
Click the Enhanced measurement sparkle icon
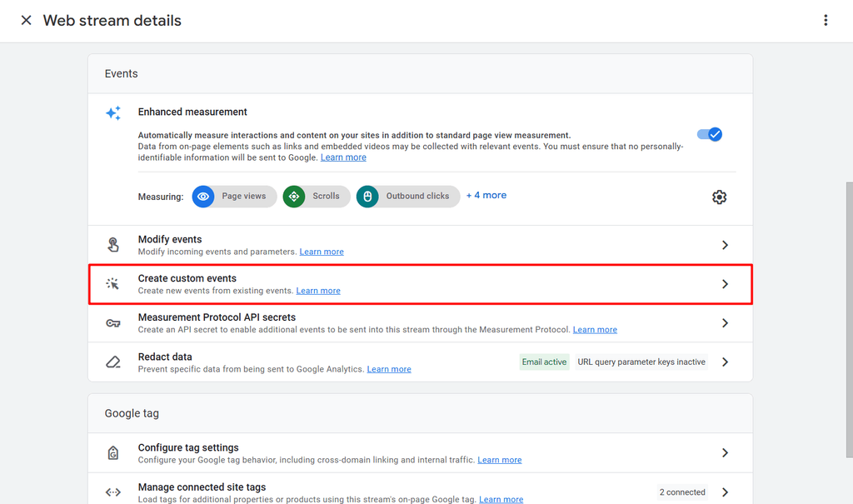point(113,113)
